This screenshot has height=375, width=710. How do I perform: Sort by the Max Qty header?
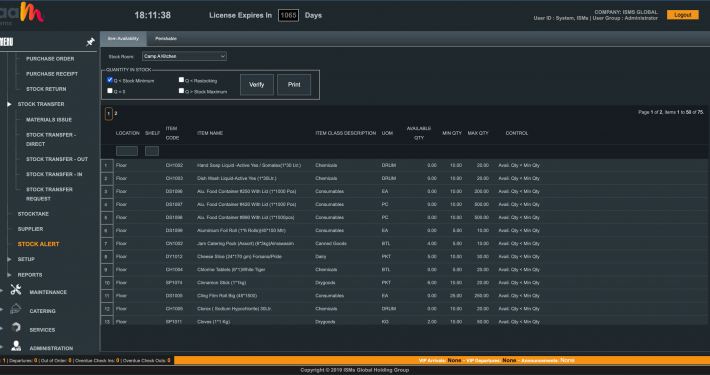(x=478, y=133)
